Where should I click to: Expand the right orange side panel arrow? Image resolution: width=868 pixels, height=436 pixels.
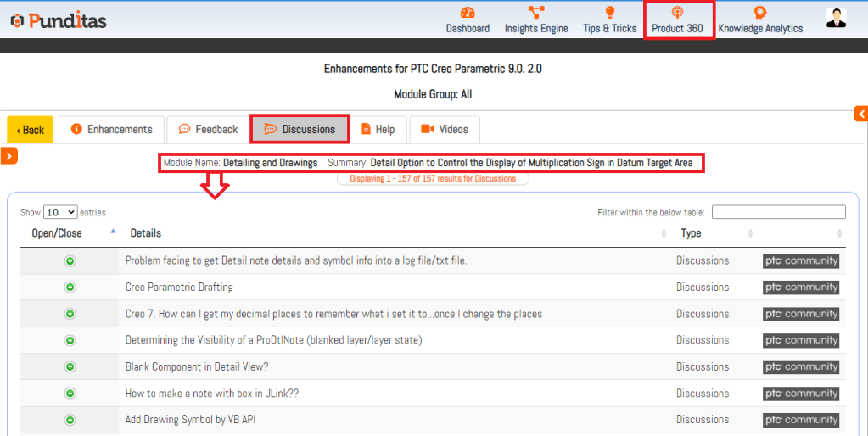point(861,114)
